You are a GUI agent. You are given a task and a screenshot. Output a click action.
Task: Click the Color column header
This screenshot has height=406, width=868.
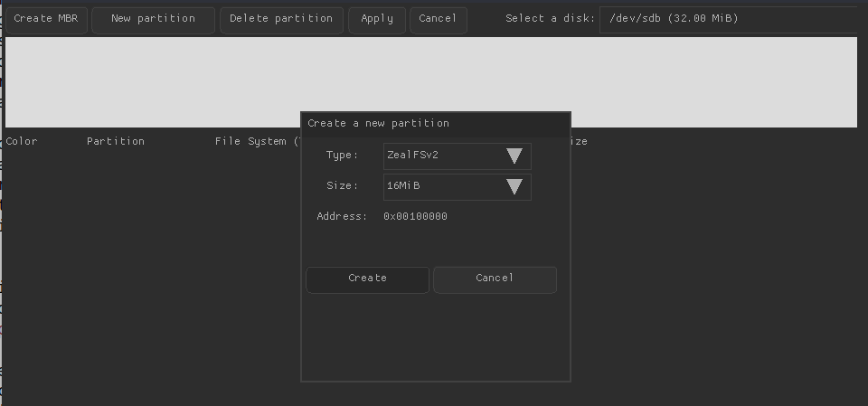(22, 141)
